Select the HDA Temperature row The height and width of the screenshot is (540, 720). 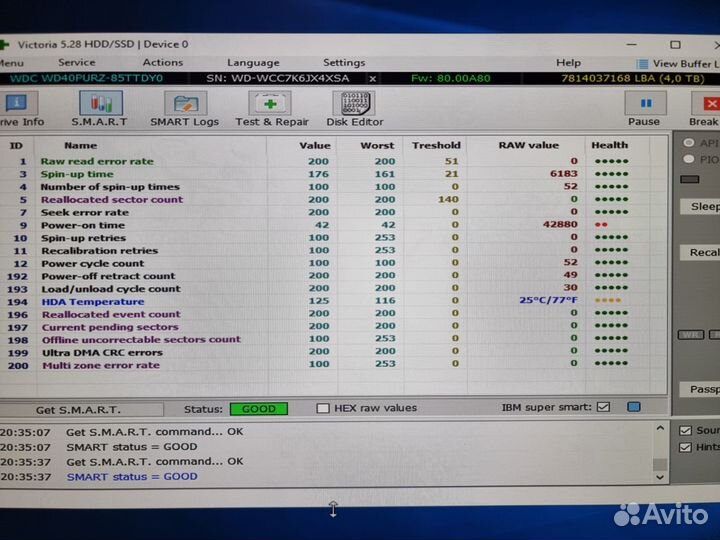(x=333, y=302)
